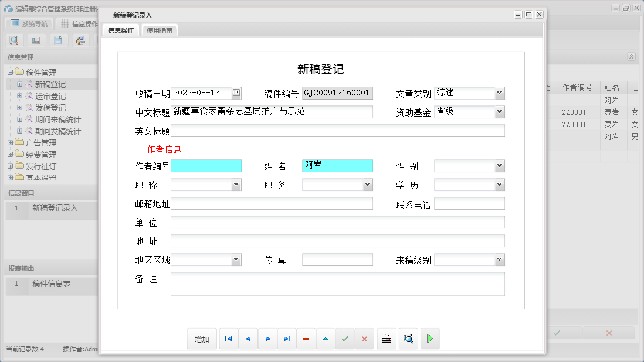Jump to the last record

[x=287, y=338]
